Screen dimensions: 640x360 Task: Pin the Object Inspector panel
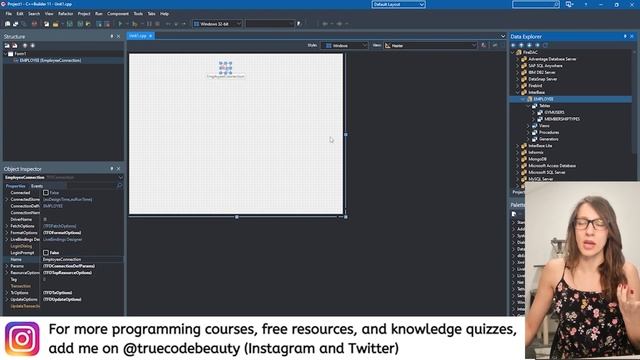pyautogui.click(x=112, y=169)
